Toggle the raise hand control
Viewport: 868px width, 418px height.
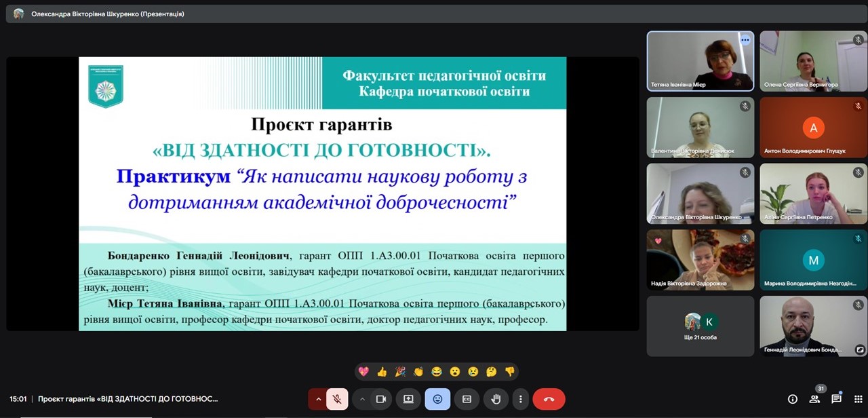(496, 399)
